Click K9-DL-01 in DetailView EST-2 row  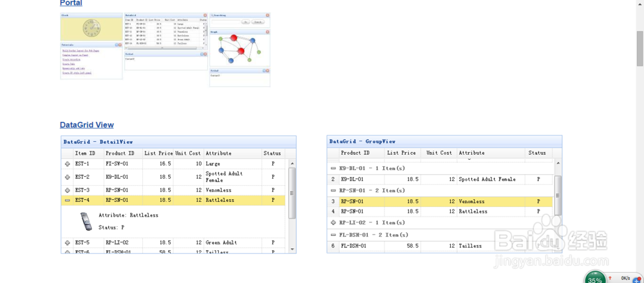coord(123,177)
